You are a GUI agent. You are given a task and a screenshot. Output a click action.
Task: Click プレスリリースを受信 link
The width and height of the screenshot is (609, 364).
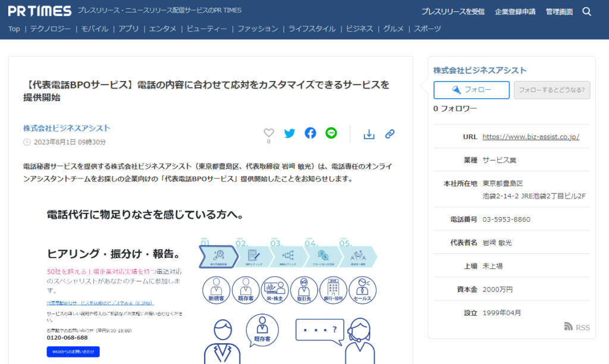453,12
